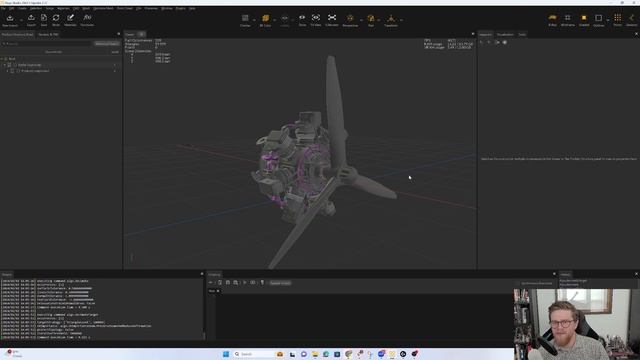Image resolution: width=640 pixels, height=360 pixels.
Task: Click the tree search input field
Action: pos(47,44)
